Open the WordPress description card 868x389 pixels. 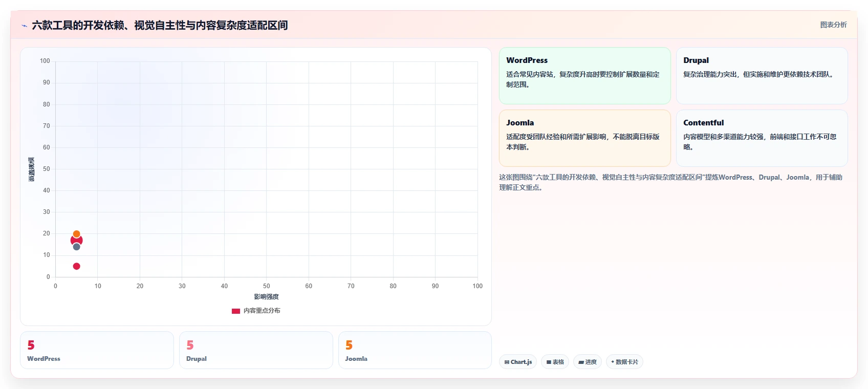tap(584, 76)
